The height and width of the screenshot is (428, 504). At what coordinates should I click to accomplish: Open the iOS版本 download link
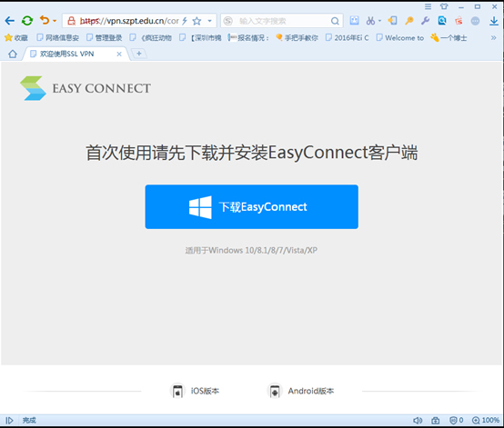point(195,391)
